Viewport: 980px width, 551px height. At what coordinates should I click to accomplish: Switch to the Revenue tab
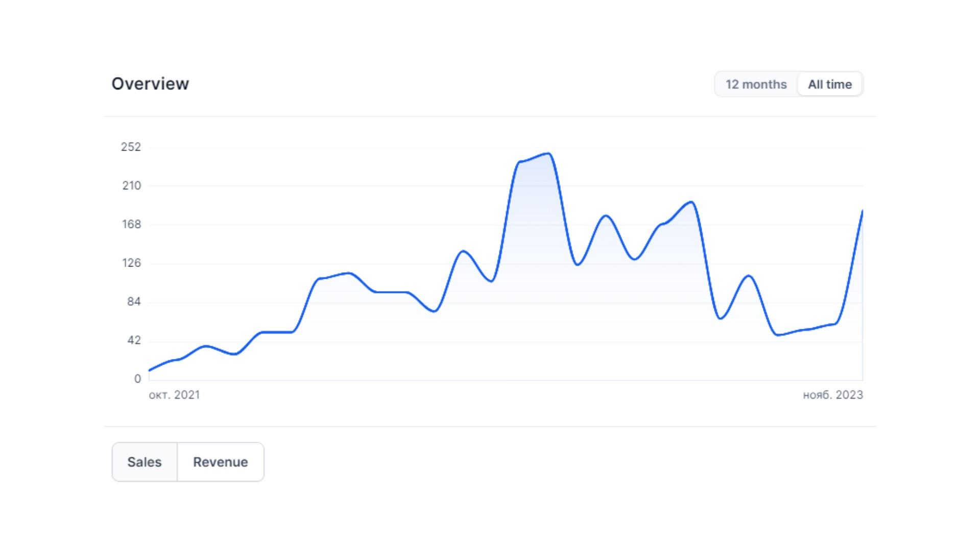coord(221,462)
